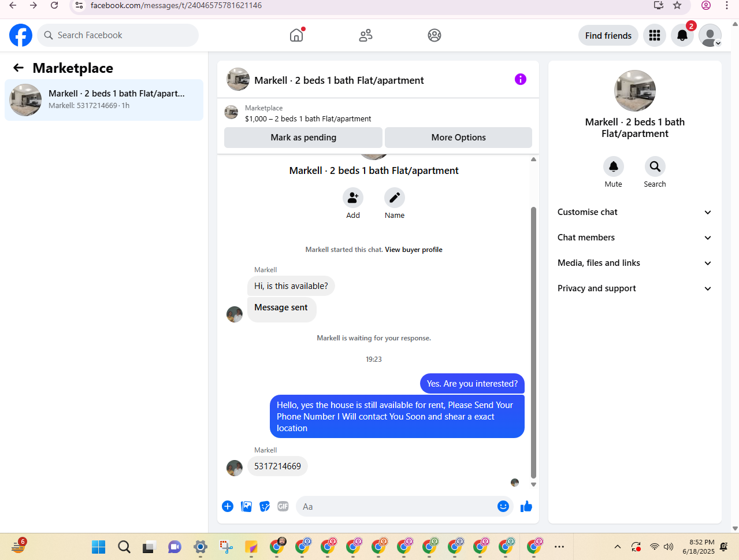
Task: Open Windows Start menu
Action: tap(99, 547)
